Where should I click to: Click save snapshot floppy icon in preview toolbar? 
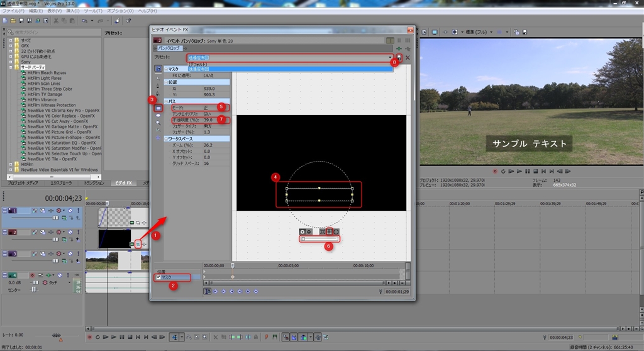525,32
